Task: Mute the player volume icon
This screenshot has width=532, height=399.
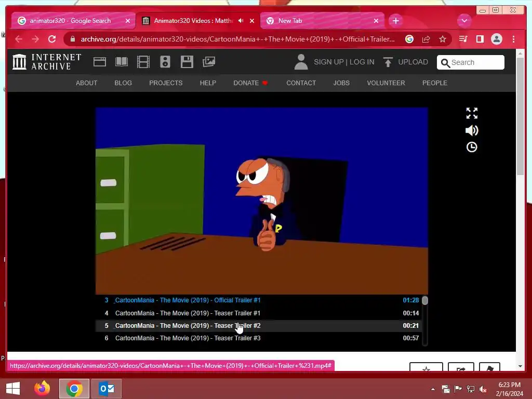Action: click(472, 130)
